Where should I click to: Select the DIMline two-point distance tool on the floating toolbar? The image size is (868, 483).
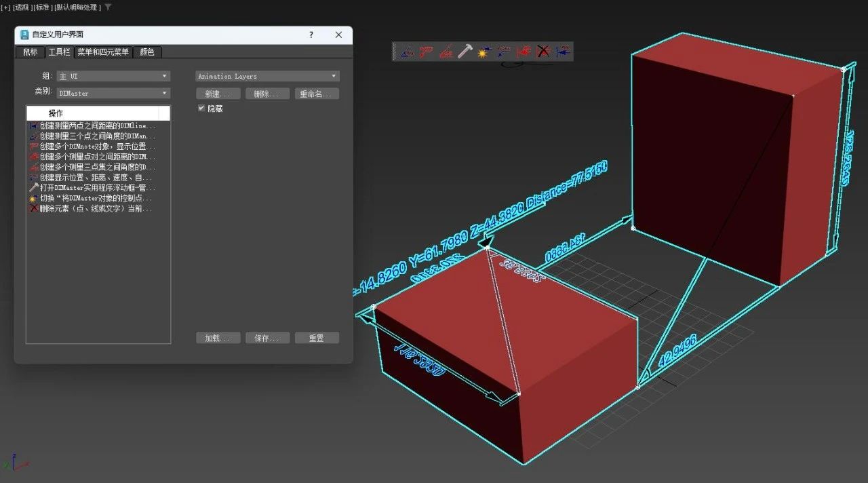click(x=408, y=52)
